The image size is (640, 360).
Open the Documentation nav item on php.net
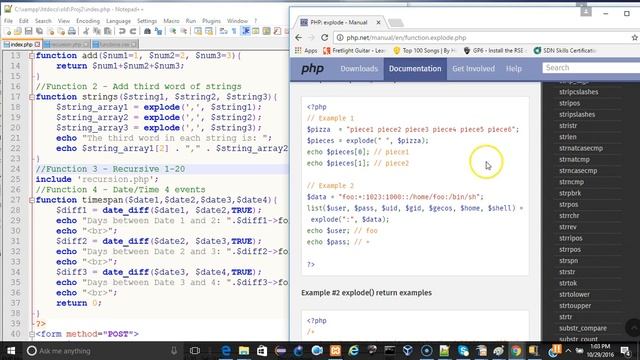click(x=415, y=69)
